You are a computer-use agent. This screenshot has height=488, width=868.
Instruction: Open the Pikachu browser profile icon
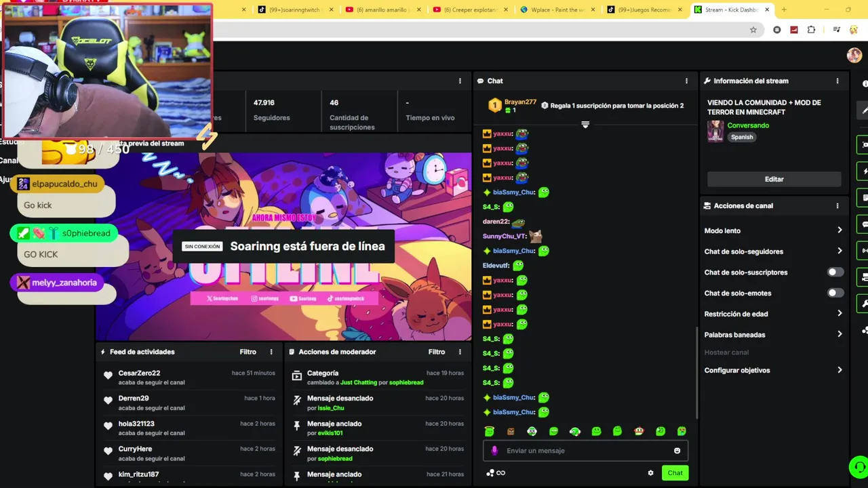pos(854,30)
